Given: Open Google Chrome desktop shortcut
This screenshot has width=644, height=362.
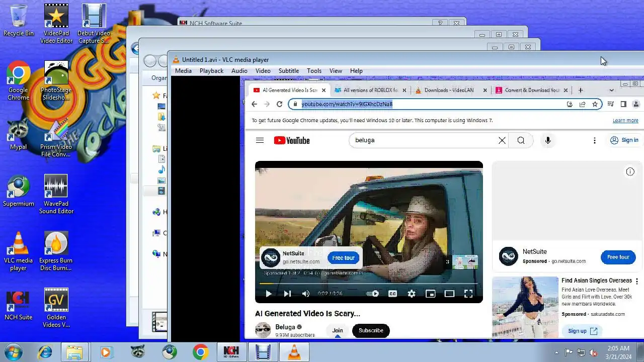Looking at the screenshot, I should point(19,81).
